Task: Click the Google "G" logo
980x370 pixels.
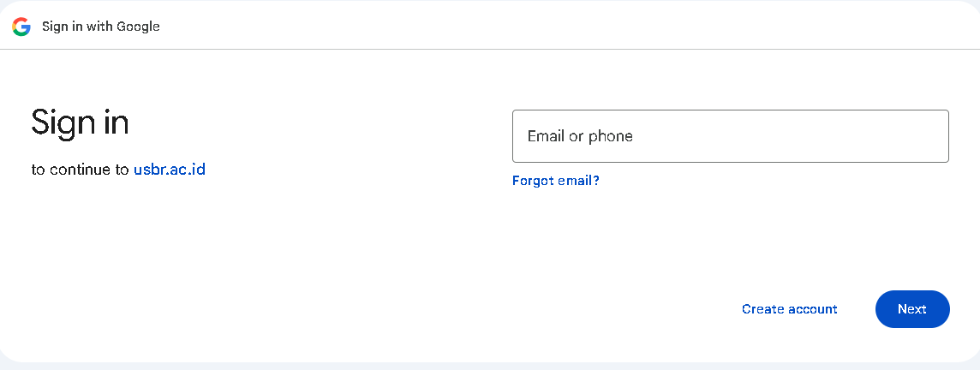Action: pyautogui.click(x=21, y=27)
